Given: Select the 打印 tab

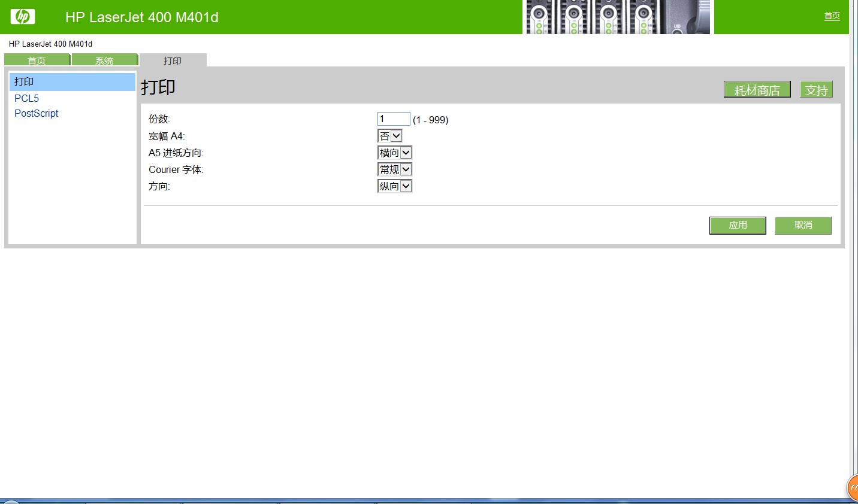Looking at the screenshot, I should pos(173,60).
